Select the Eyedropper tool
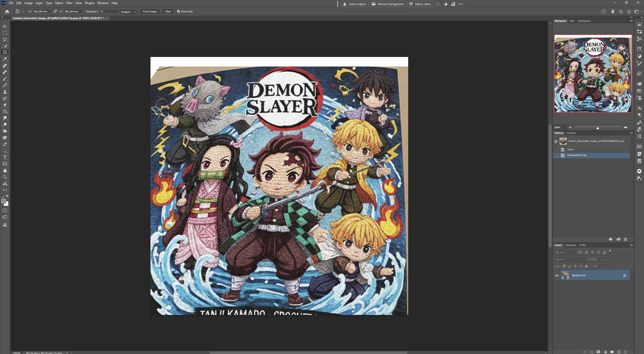Image resolution: width=644 pixels, height=354 pixels. [5, 59]
